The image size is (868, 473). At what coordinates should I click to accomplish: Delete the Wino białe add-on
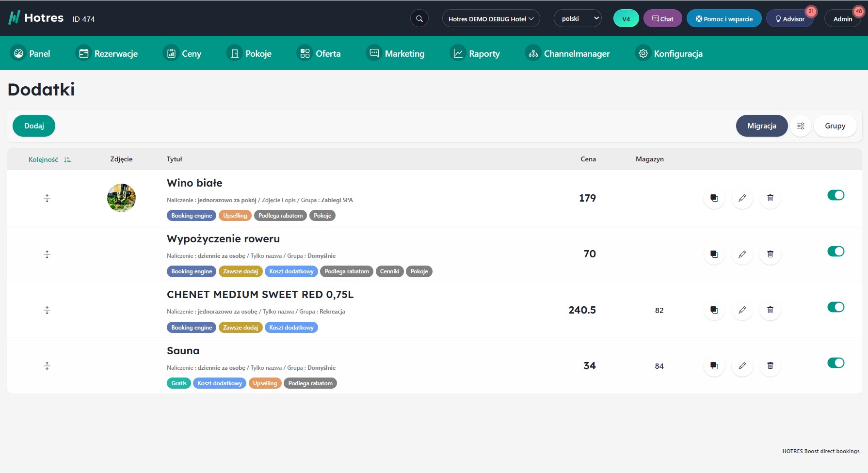[x=770, y=198]
